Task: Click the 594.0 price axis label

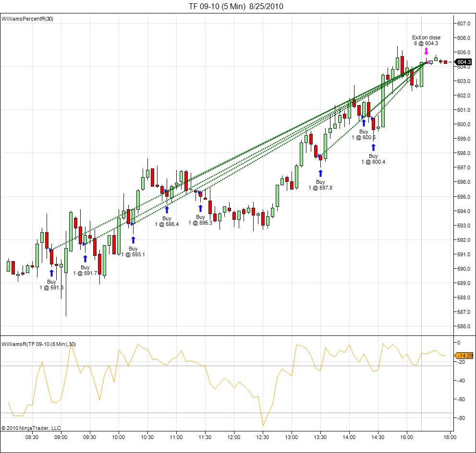Action: 464,211
